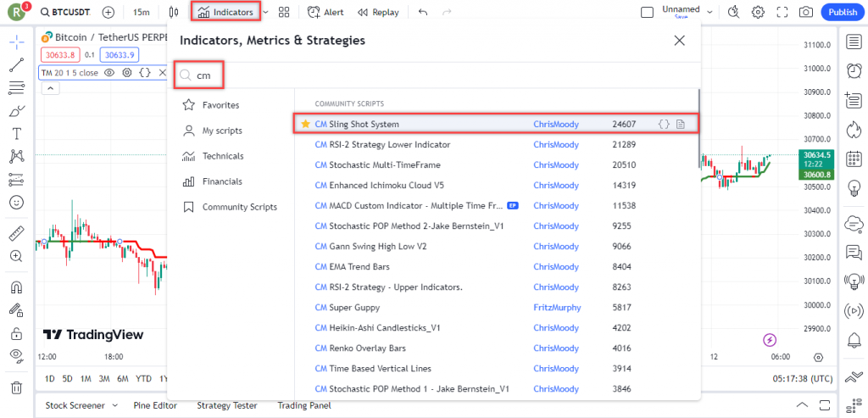Toggle the layout checkbox beside Unnamed
This screenshot has width=868, height=418.
point(647,12)
